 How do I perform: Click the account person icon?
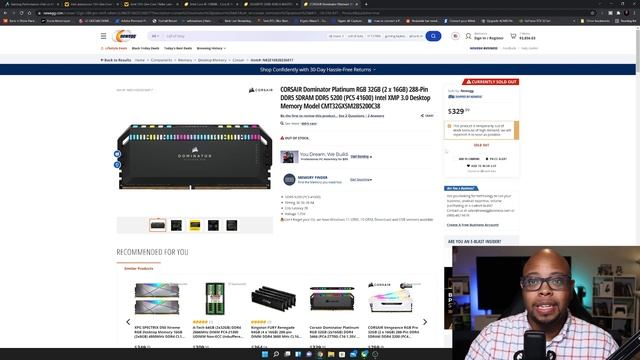coord(468,36)
